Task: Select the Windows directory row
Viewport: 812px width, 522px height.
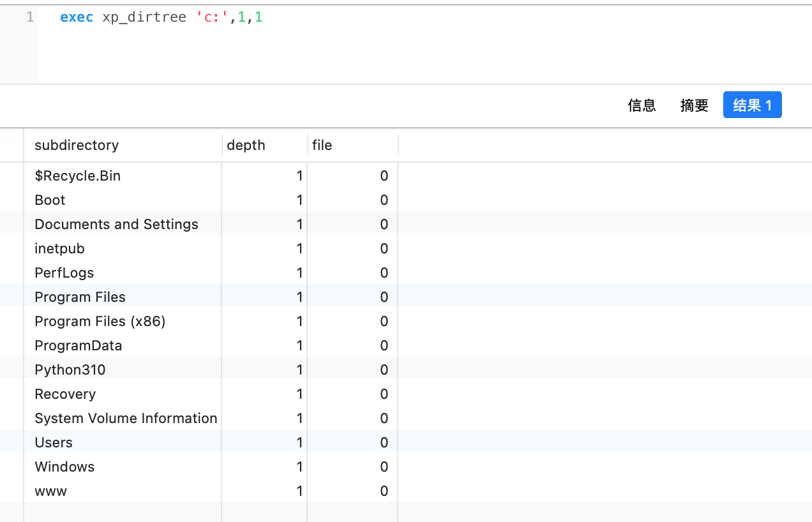Action: [64, 467]
